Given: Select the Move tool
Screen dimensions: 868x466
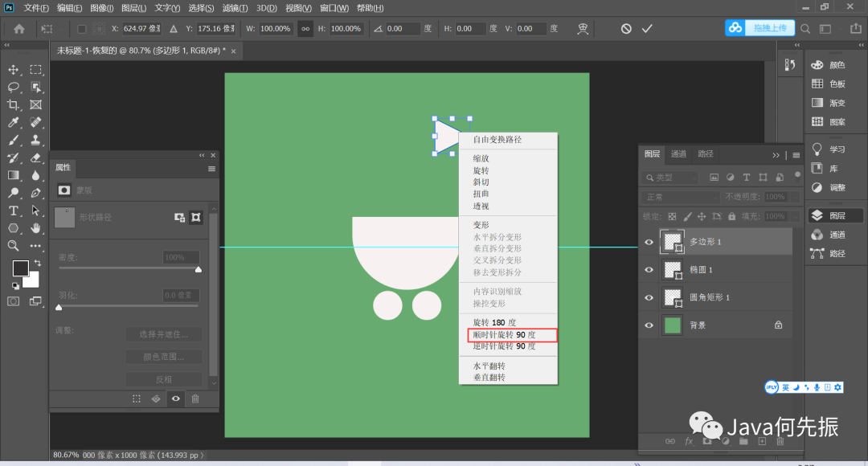Looking at the screenshot, I should coord(14,70).
